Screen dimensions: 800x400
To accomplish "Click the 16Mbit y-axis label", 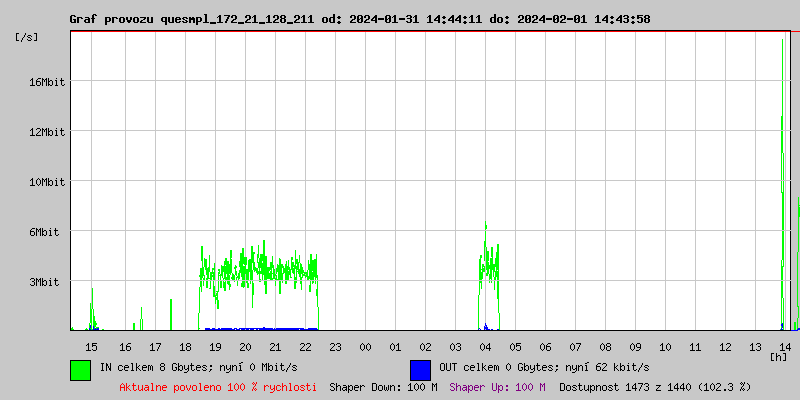I will point(46,82).
